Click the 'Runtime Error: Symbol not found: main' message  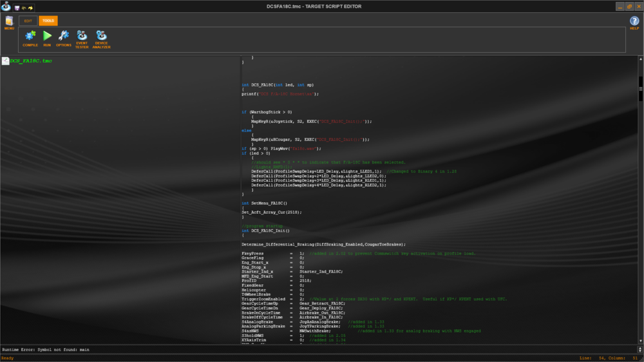46,350
